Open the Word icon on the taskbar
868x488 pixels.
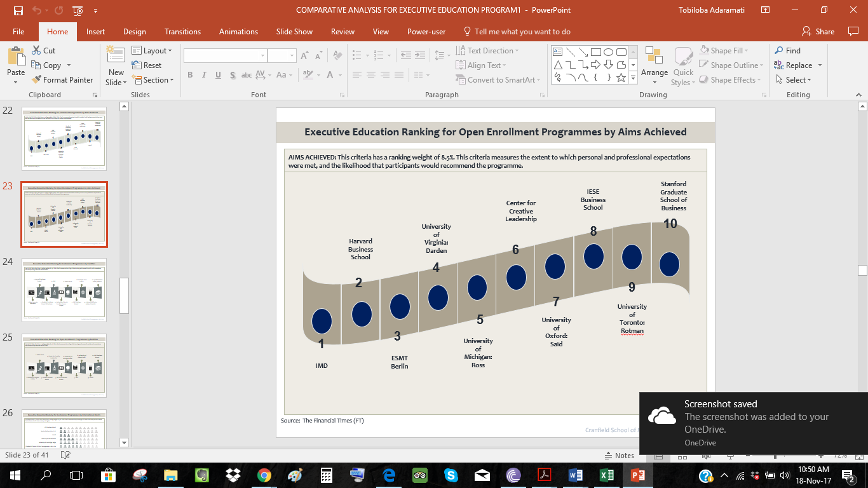coord(576,475)
